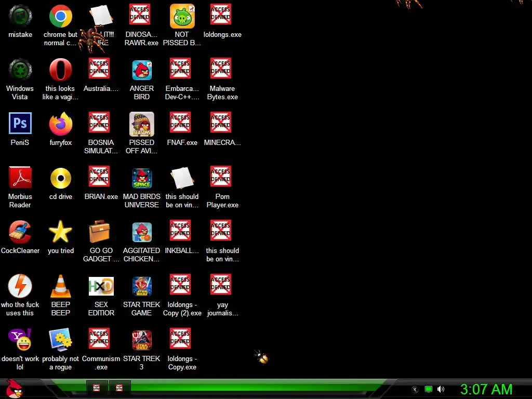The image size is (532, 399).
Task: Click the crawling bug on the desktop
Action: click(x=262, y=357)
